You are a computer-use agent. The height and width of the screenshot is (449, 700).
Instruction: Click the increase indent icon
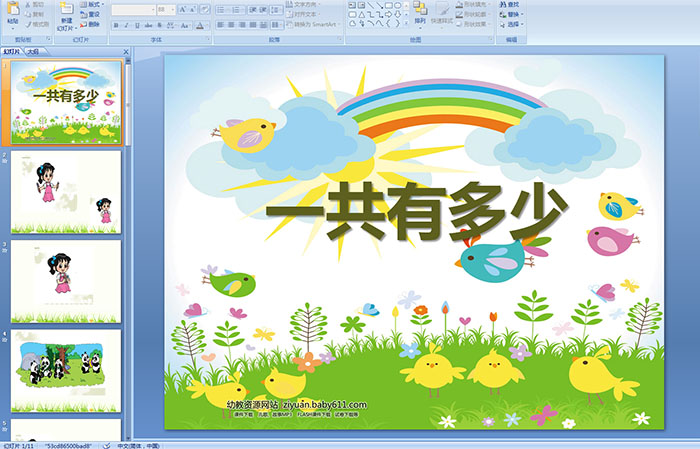pyautogui.click(x=263, y=10)
